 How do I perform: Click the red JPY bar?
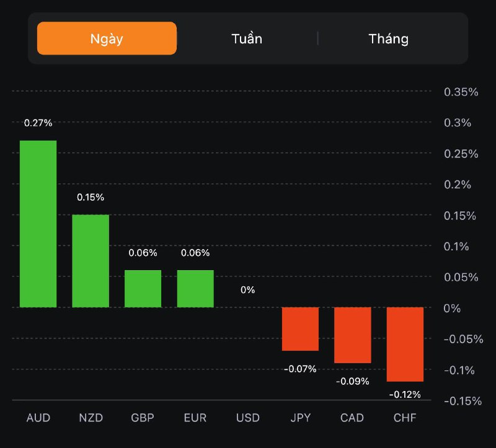click(x=300, y=329)
